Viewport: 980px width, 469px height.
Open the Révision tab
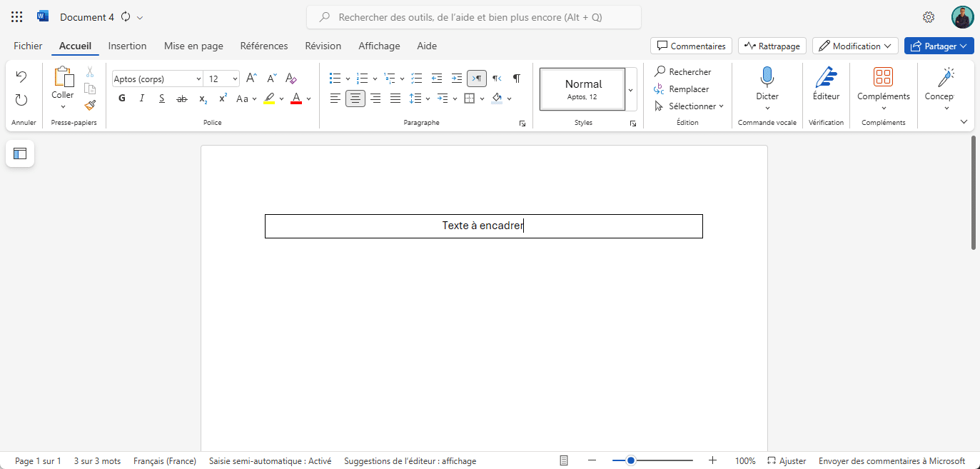click(323, 46)
